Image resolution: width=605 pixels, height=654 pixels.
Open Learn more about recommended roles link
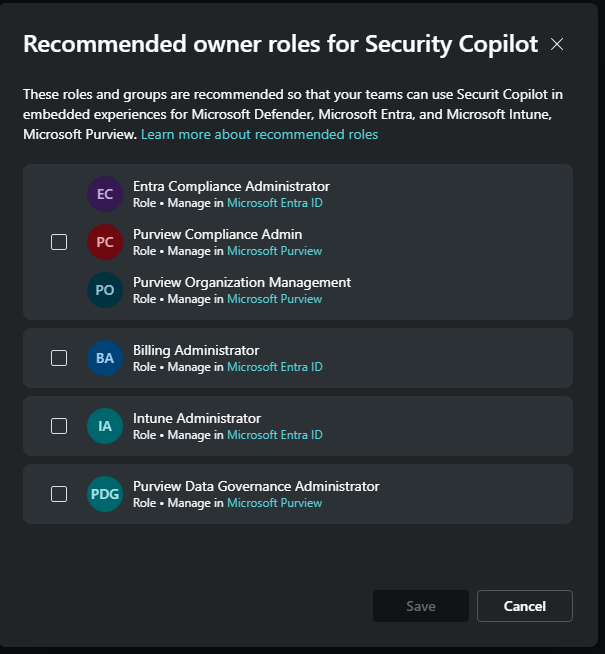(x=259, y=134)
